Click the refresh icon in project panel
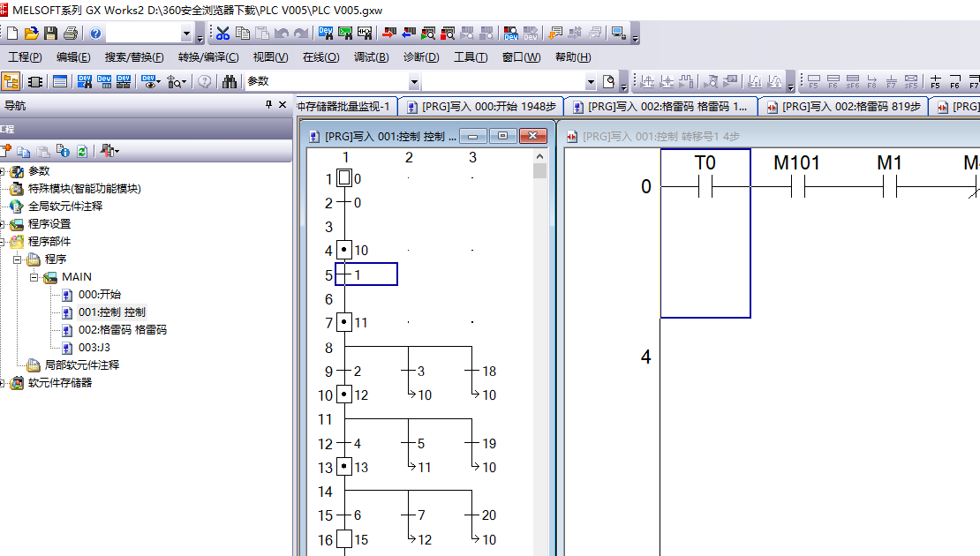Image resolution: width=980 pixels, height=556 pixels. coord(81,151)
